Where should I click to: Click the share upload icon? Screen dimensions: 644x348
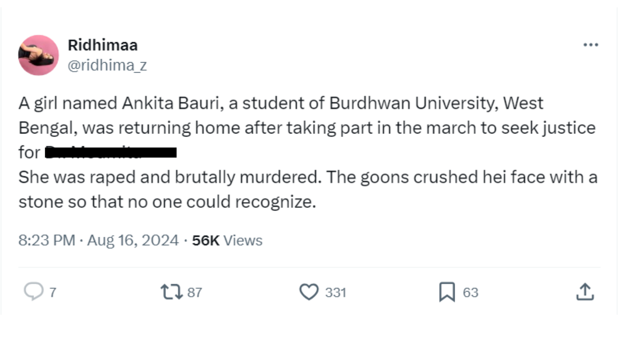coord(585,292)
